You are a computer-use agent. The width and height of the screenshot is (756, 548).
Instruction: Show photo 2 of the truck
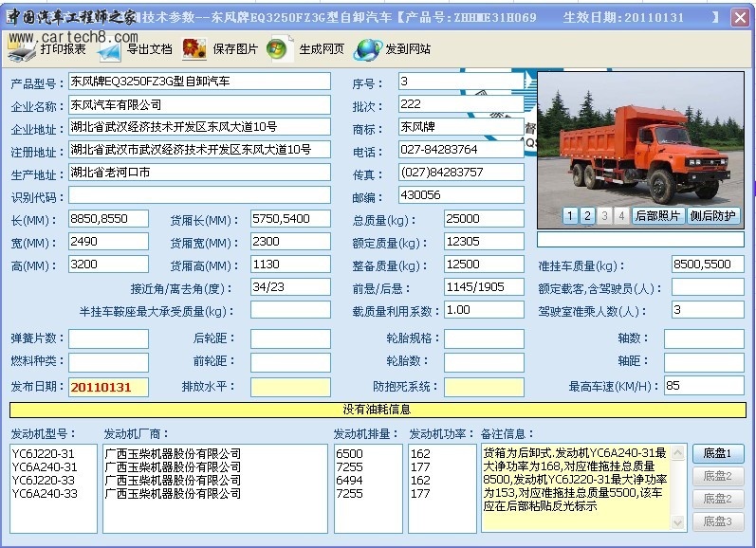587,215
